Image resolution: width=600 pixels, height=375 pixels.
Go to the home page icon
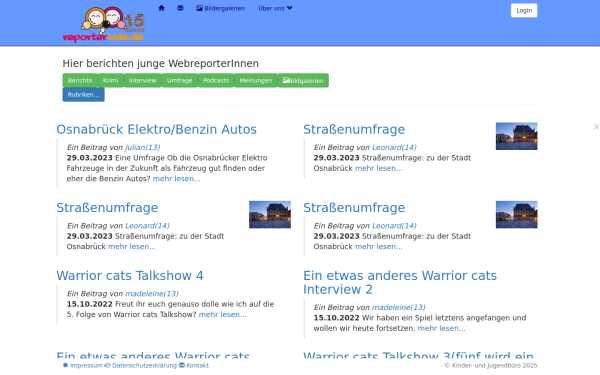(x=161, y=8)
